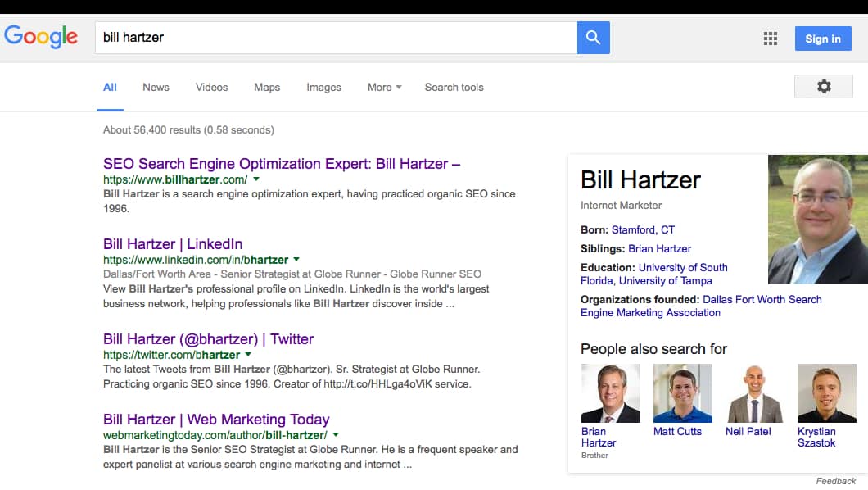Expand dropdown arrow next to webmarketingtoday.com URL
The height and width of the screenshot is (490, 868).
336,435
